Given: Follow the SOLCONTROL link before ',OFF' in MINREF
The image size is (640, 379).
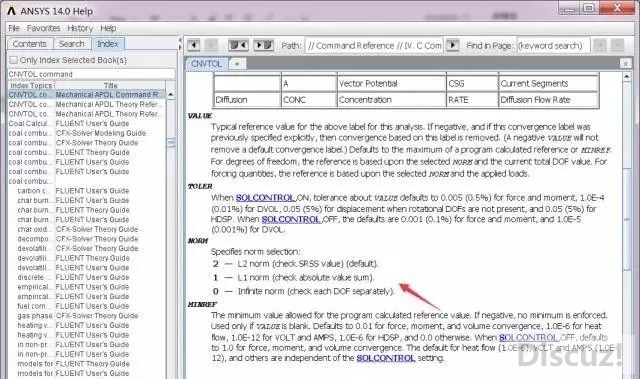Looking at the screenshot, I should [528, 337].
